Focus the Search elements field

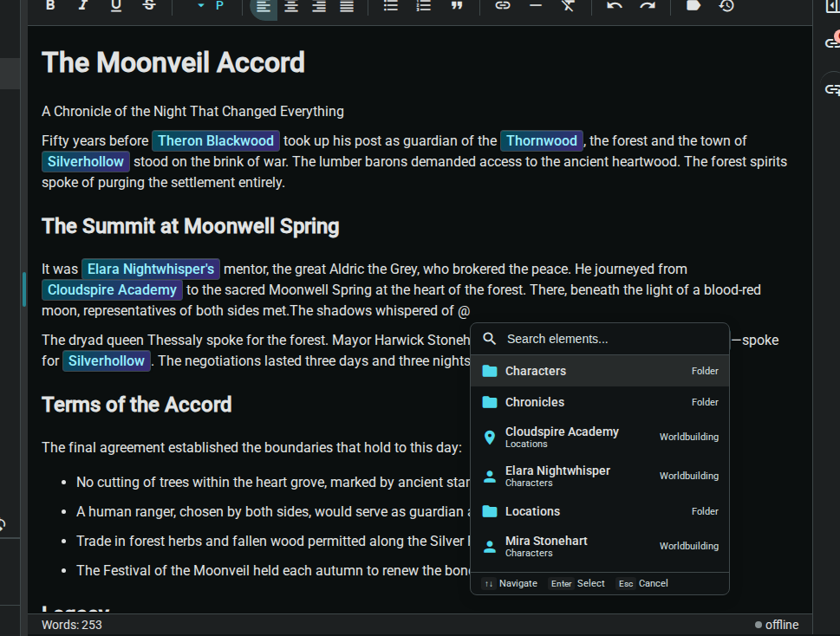(607, 339)
